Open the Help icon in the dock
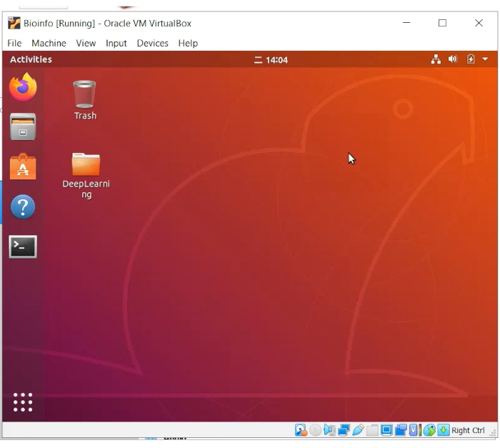Image resolution: width=500 pixels, height=448 pixels. (x=23, y=207)
